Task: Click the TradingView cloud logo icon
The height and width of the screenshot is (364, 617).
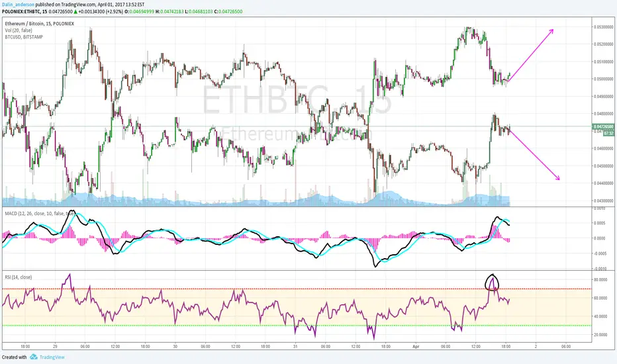Action: [34, 357]
